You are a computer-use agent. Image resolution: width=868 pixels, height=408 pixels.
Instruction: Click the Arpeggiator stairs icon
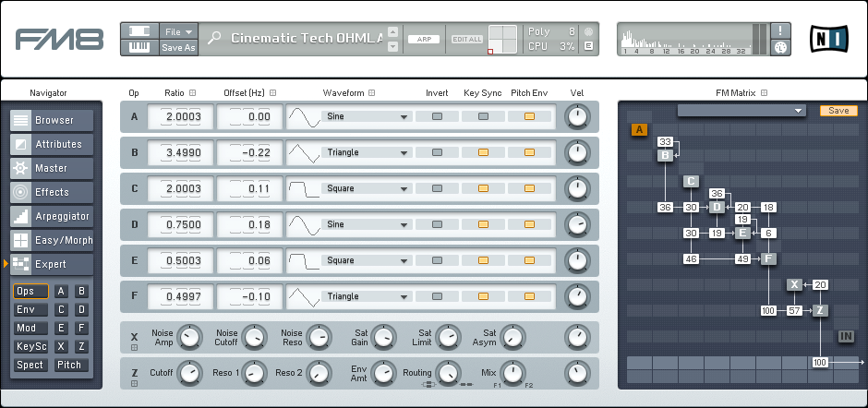(20, 216)
